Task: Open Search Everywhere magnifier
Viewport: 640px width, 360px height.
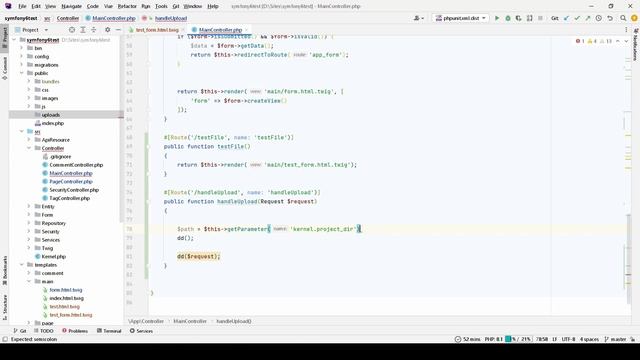Action: click(623, 18)
